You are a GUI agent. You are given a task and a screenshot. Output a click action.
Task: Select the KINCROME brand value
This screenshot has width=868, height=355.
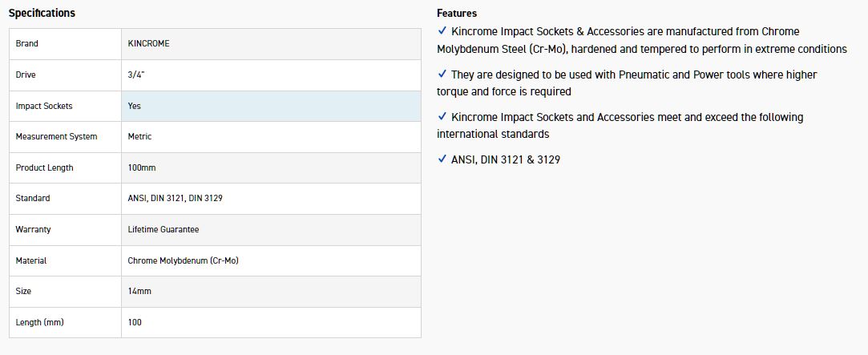pyautogui.click(x=149, y=43)
